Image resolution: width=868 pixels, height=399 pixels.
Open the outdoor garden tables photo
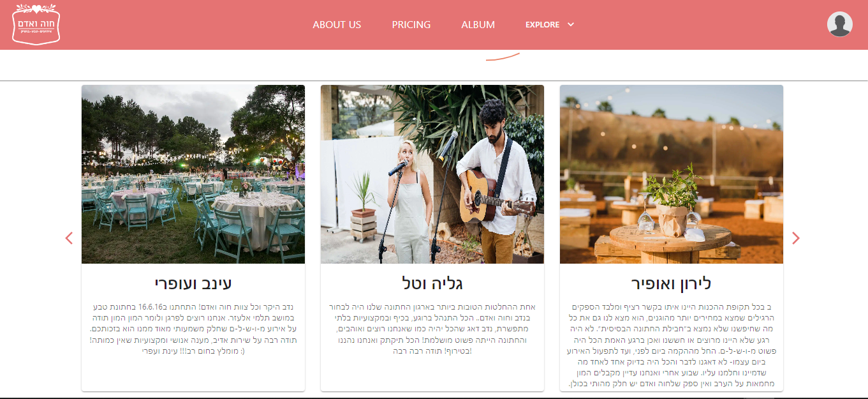pos(193,174)
